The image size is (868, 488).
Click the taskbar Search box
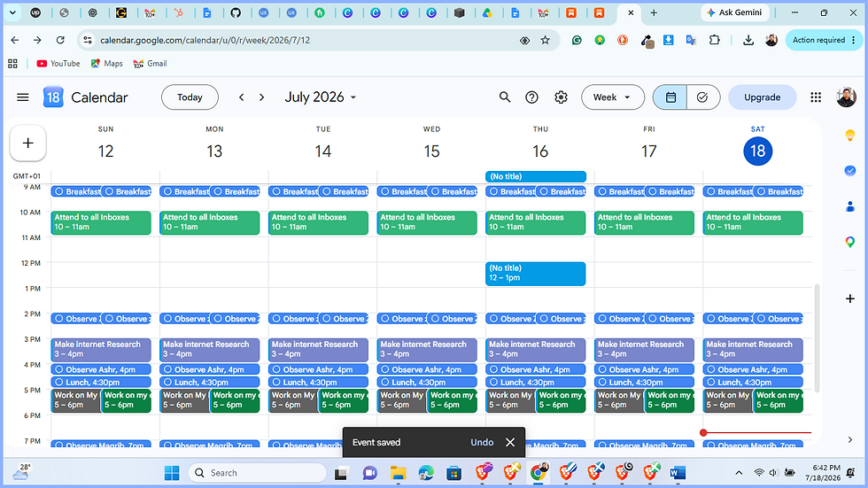point(257,473)
